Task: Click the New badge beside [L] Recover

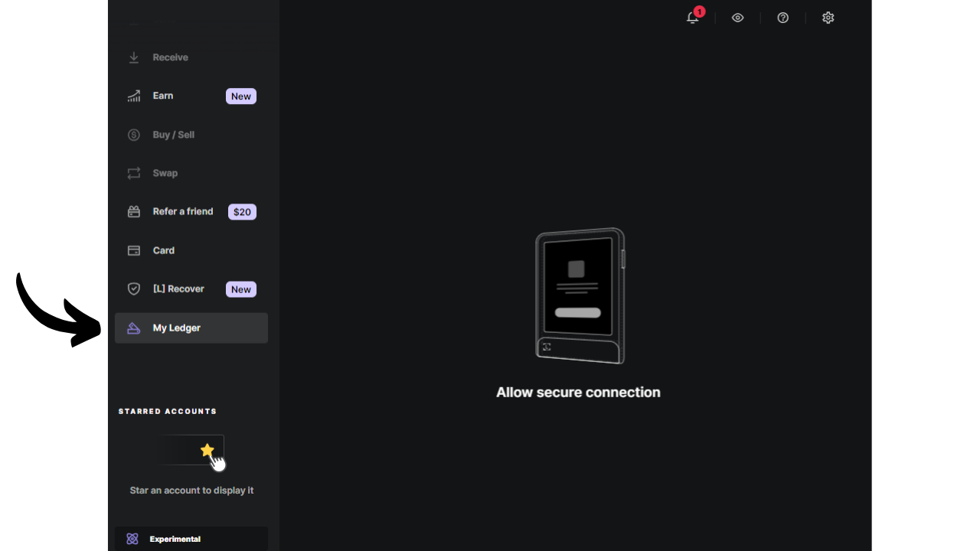Action: point(240,289)
